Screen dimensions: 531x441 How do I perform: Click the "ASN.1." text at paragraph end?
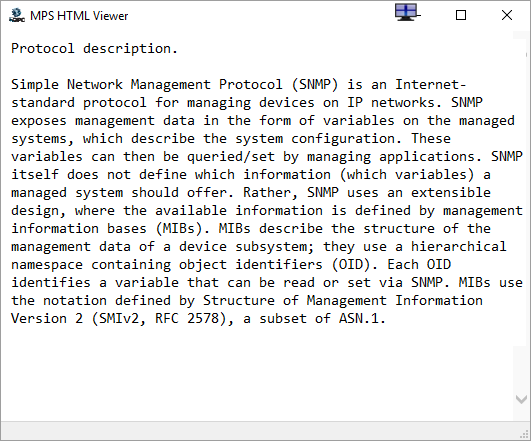point(362,319)
